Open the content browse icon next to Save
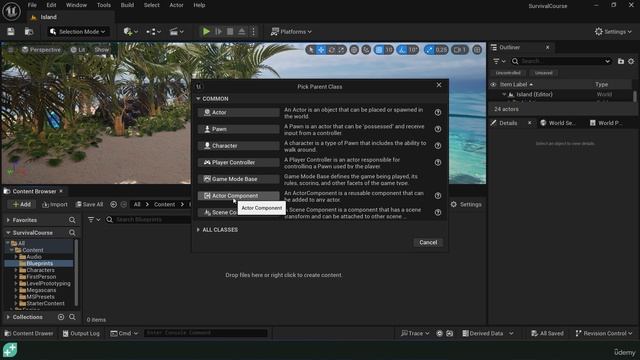The image size is (640, 360). [x=29, y=31]
